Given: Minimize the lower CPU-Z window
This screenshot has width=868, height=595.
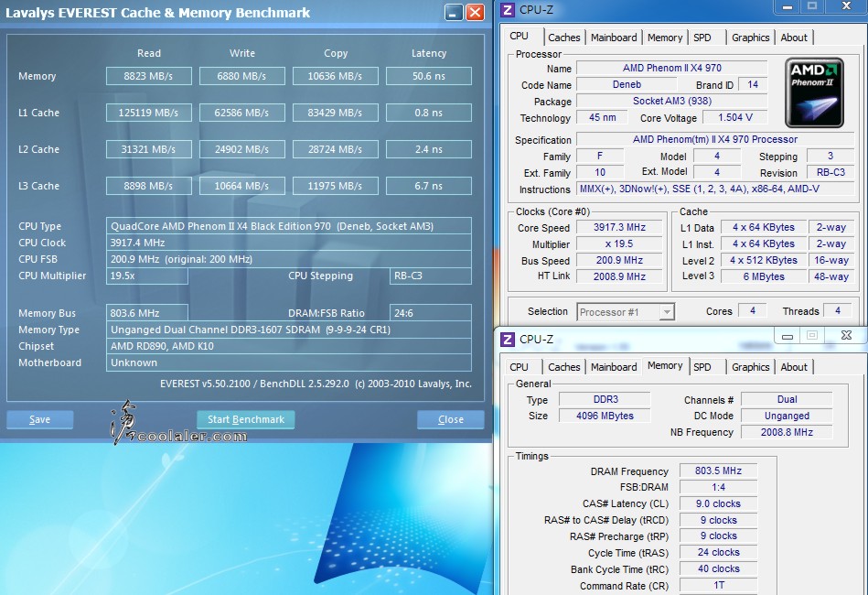Looking at the screenshot, I should pos(788,336).
